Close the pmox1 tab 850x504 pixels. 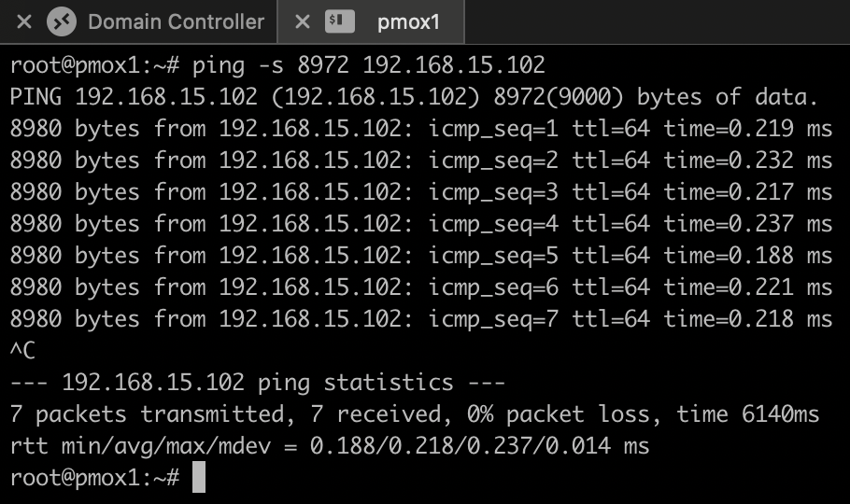pyautogui.click(x=302, y=21)
